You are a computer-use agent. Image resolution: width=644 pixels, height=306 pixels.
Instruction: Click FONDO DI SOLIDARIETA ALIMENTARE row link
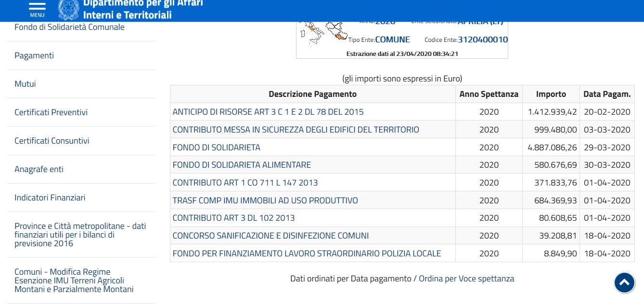[242, 165]
